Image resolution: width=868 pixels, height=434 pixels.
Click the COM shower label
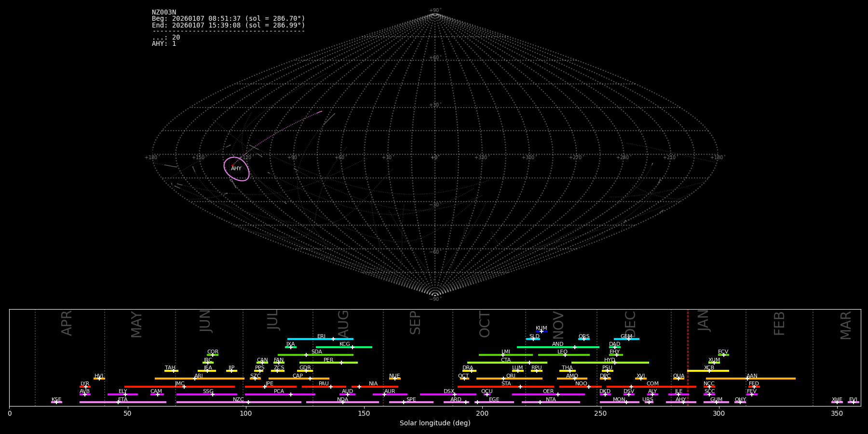point(652,384)
